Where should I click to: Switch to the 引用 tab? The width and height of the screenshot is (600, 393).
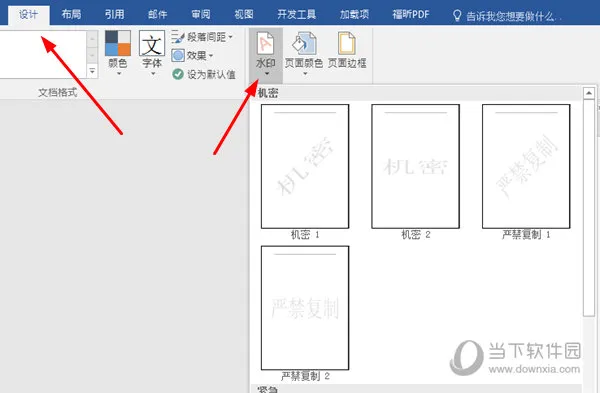coord(114,15)
